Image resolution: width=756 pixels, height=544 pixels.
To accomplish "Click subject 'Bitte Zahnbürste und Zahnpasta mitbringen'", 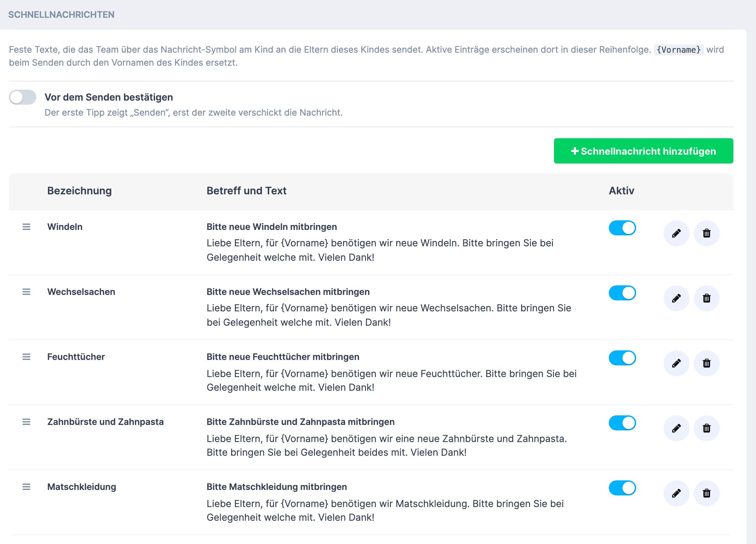I will click(x=300, y=422).
